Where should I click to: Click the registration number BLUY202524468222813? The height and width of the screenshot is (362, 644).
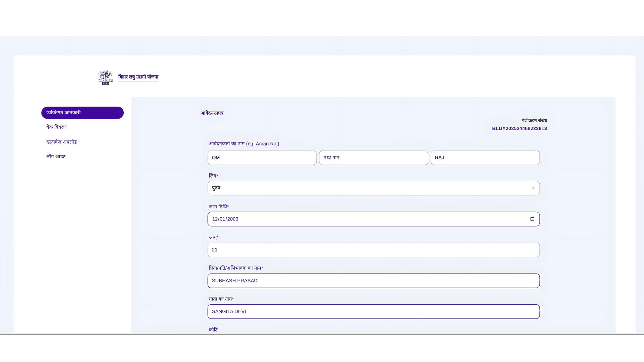519,128
